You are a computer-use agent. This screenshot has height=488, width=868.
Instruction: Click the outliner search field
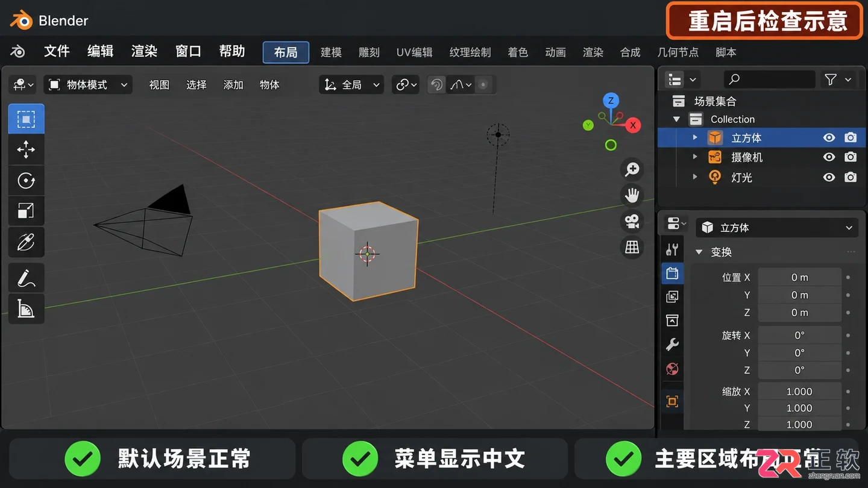(x=769, y=80)
